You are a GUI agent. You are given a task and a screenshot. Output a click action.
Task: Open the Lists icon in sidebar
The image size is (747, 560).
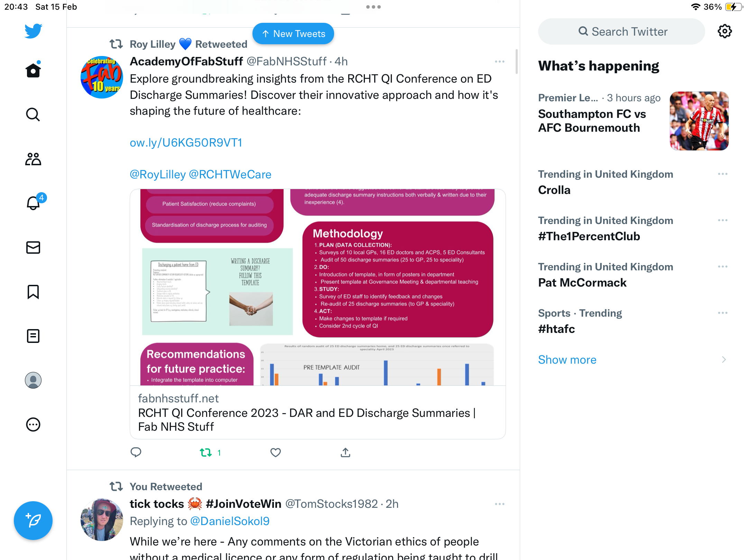tap(33, 336)
